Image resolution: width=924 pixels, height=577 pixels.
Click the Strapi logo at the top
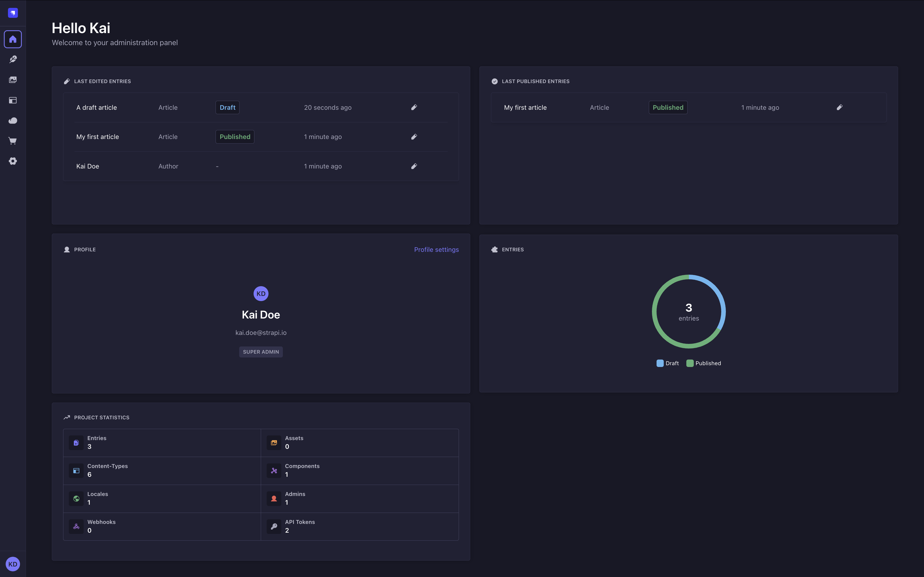click(x=13, y=13)
